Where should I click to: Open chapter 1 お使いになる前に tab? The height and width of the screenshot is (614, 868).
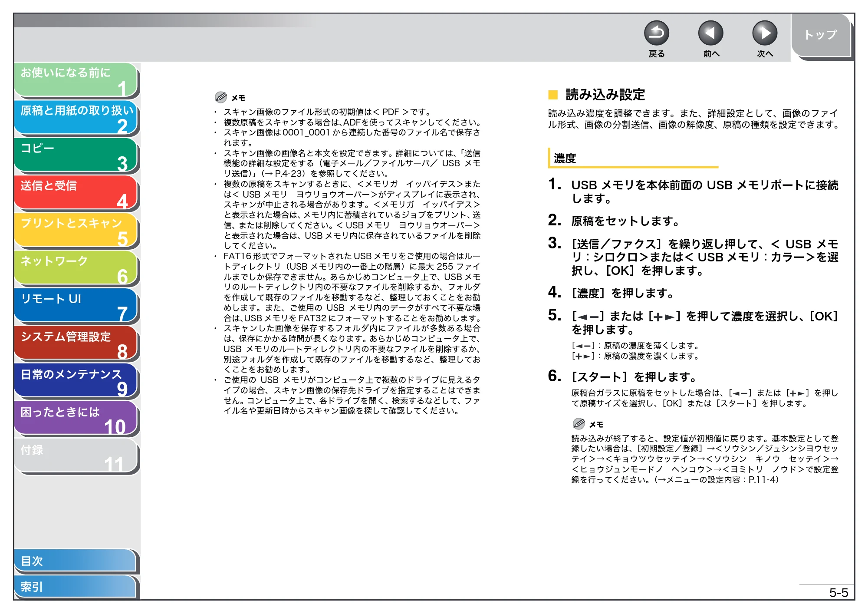pos(76,80)
